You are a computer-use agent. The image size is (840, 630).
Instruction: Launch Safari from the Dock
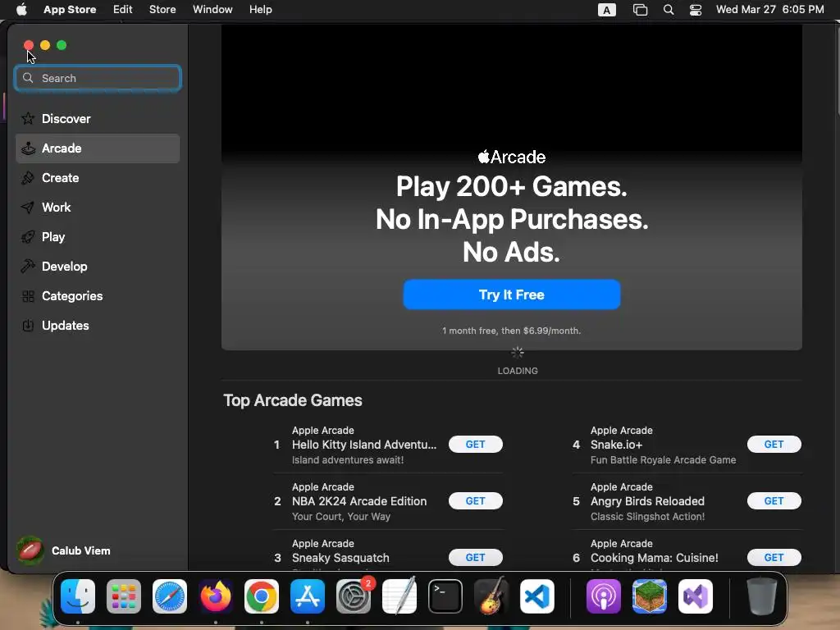click(x=170, y=596)
